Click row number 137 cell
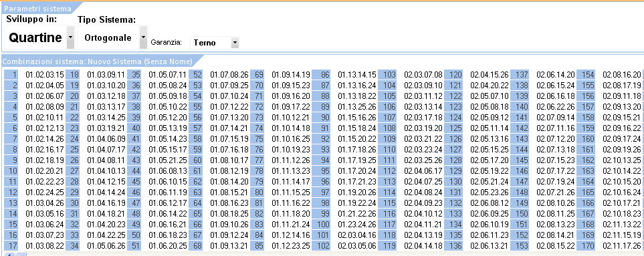This screenshot has width=644, height=256. (x=520, y=75)
